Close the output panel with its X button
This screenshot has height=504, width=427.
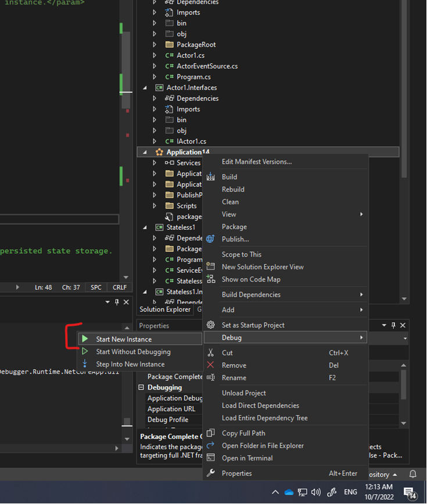pos(127,302)
